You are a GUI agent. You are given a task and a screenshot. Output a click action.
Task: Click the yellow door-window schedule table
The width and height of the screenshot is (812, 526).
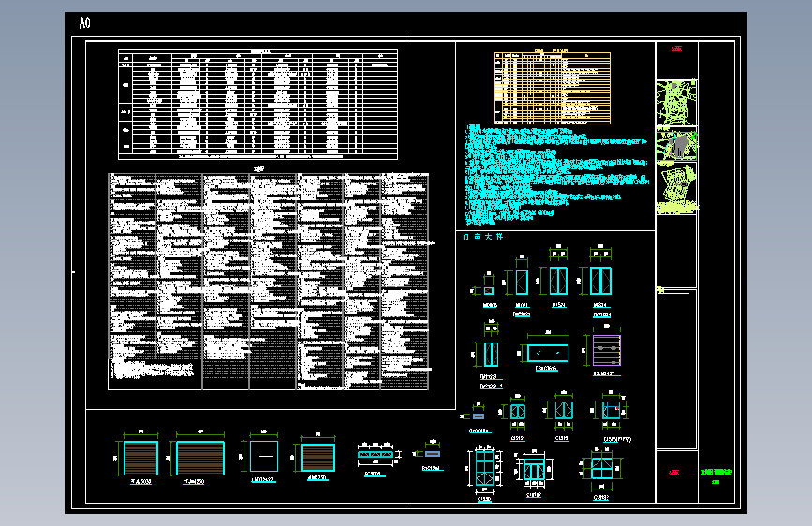click(x=552, y=89)
